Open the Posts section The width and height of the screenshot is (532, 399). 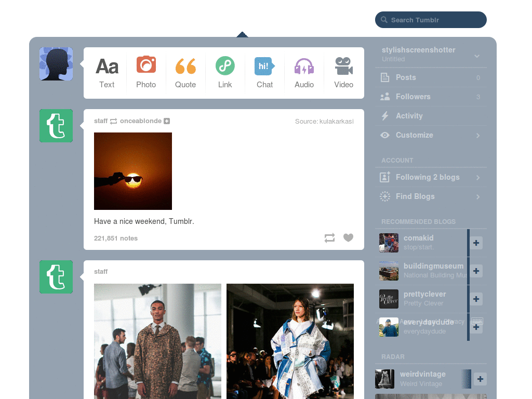[x=431, y=77]
